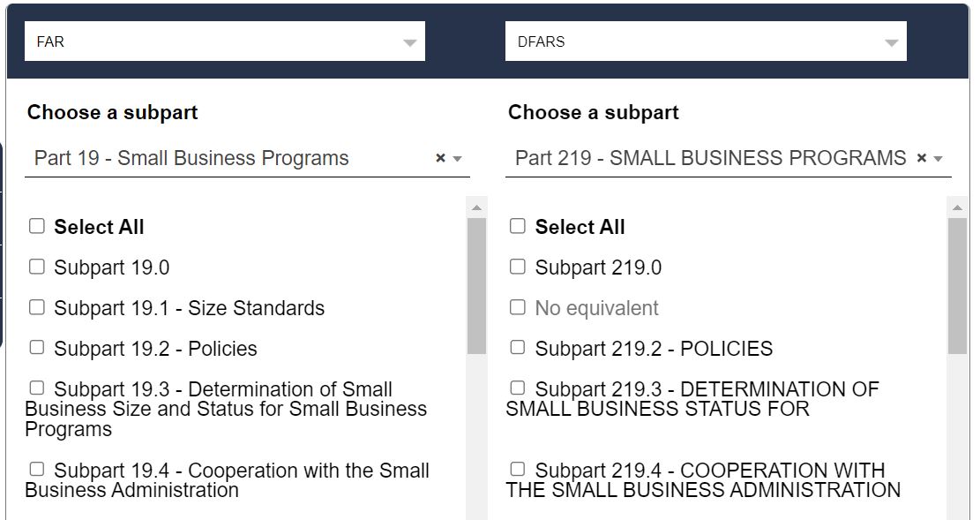Check Select All in the FAR list
Viewport: 980px width, 520px height.
(x=37, y=226)
